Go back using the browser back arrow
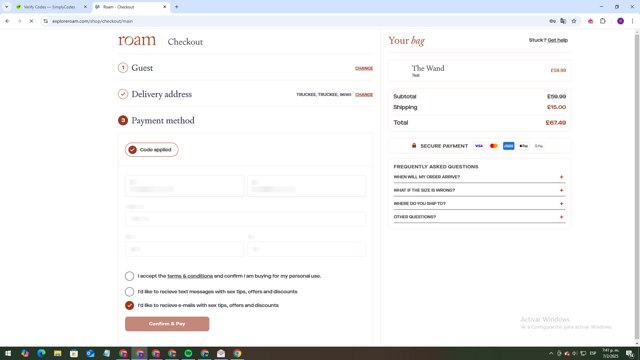The width and height of the screenshot is (640, 360). click(x=7, y=21)
